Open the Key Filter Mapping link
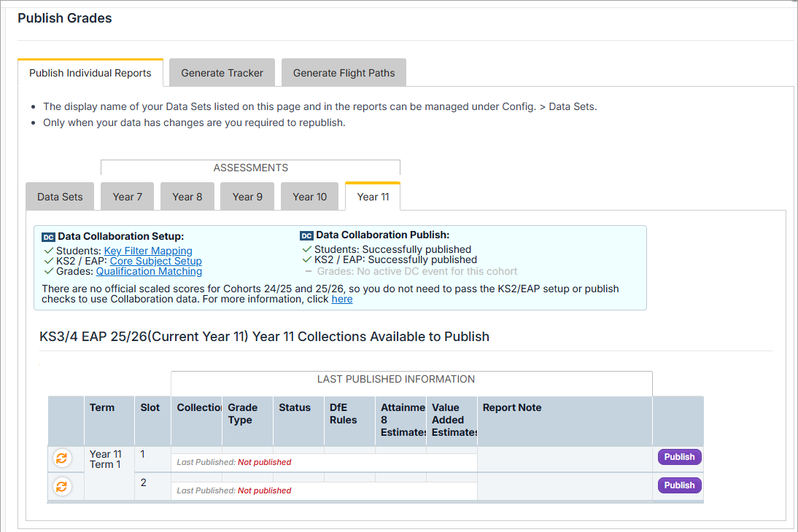 [x=148, y=251]
